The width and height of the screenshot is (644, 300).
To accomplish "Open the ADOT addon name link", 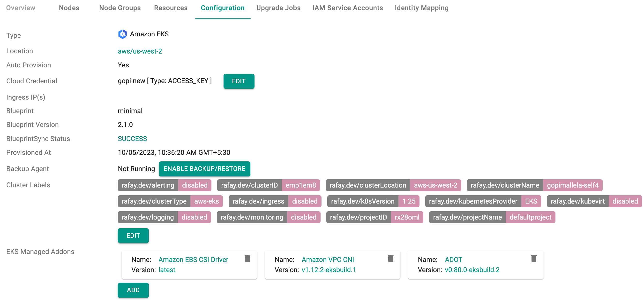I will click(454, 260).
